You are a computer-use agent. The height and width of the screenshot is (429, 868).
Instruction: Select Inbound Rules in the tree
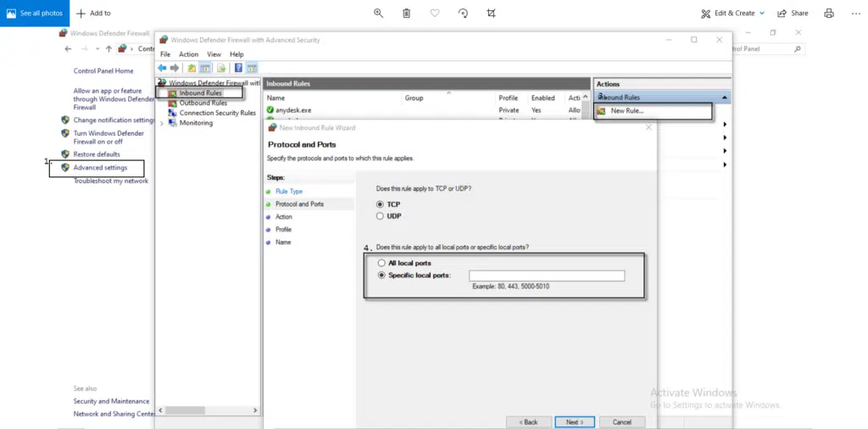click(200, 93)
